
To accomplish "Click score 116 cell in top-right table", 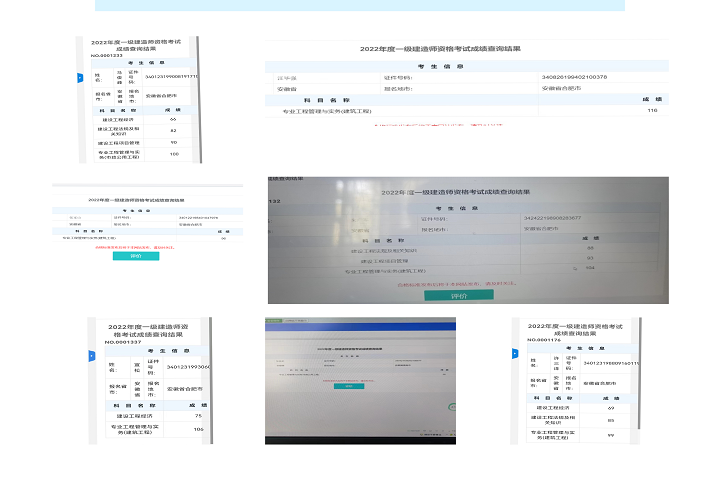I will coord(652,111).
